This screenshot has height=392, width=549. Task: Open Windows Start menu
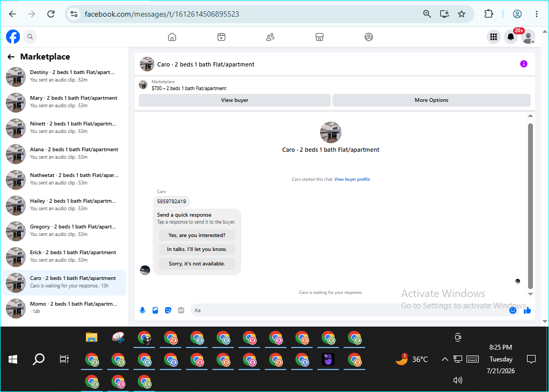(x=13, y=359)
